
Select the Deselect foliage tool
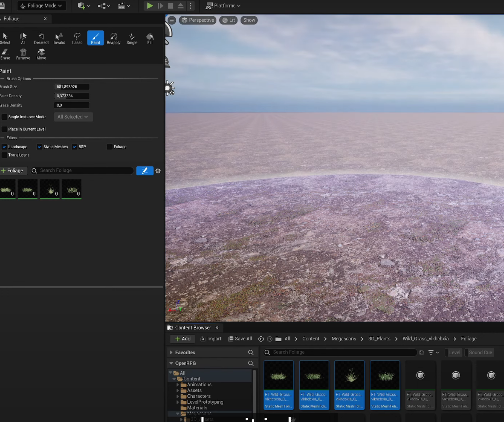[41, 38]
